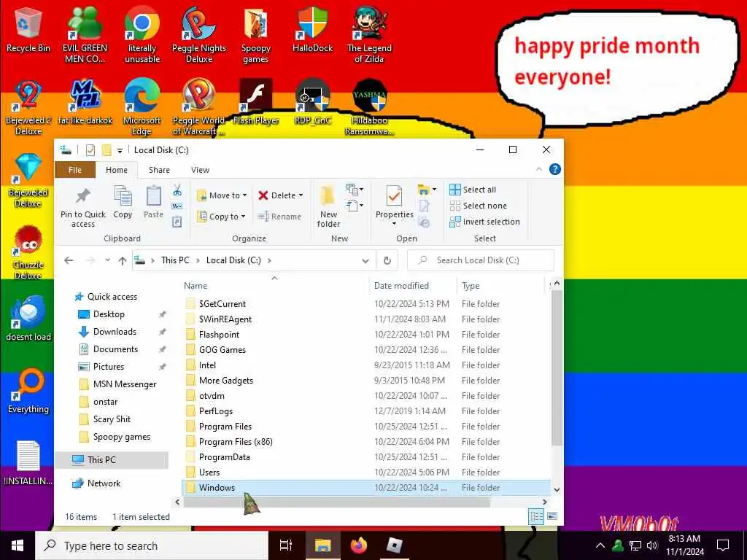
Task: Open the !INSTALLIN text file on desktop
Action: (x=28, y=463)
